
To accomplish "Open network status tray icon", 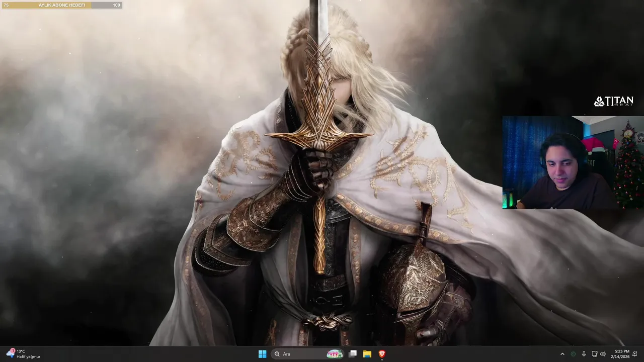I will [594, 354].
